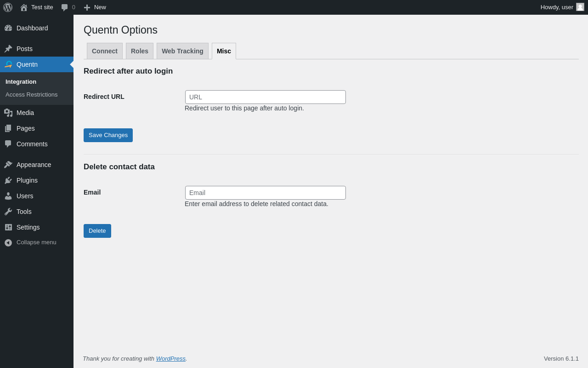Open the Roles tab
The image size is (588, 368).
(140, 51)
